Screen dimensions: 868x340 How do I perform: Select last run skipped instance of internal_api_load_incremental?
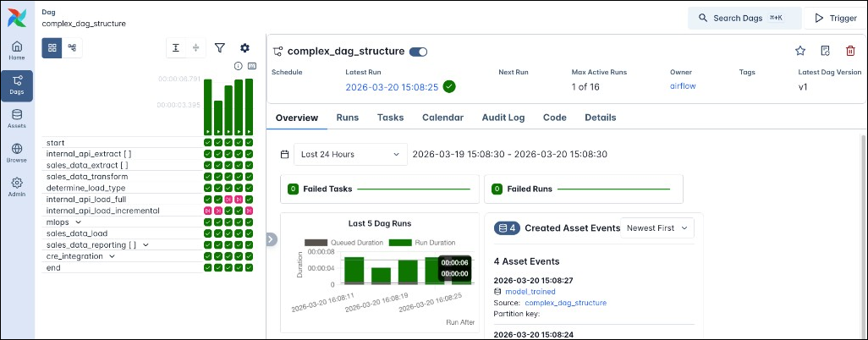[x=249, y=211]
